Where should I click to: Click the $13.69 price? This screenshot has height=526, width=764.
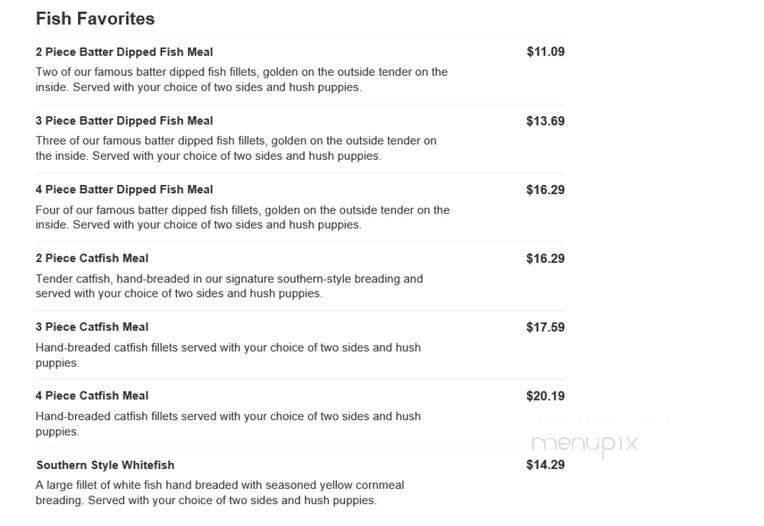[x=546, y=121]
